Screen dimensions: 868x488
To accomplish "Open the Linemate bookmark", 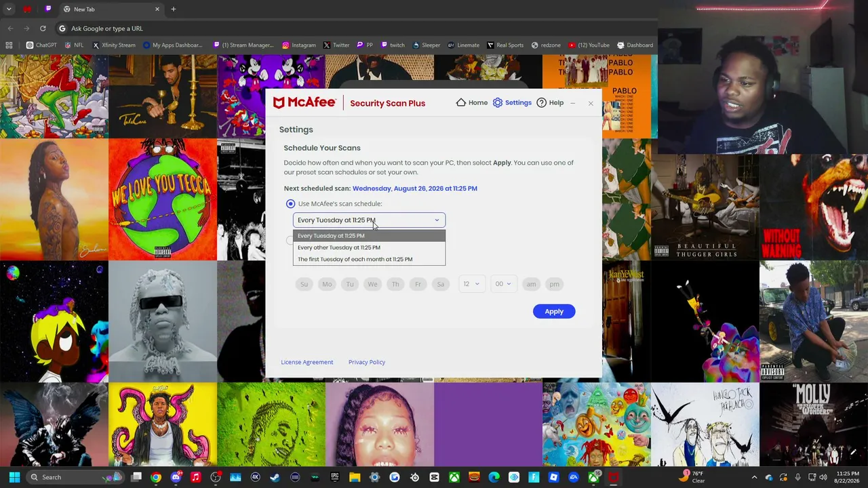I will tap(463, 45).
